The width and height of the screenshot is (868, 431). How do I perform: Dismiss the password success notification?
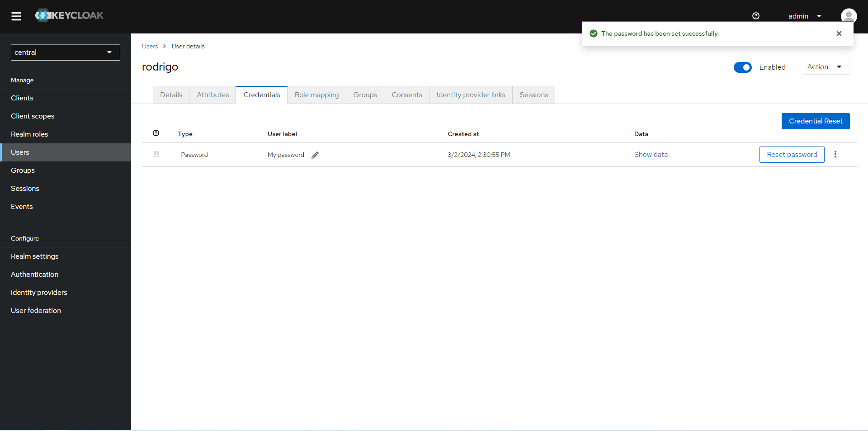[x=839, y=33]
